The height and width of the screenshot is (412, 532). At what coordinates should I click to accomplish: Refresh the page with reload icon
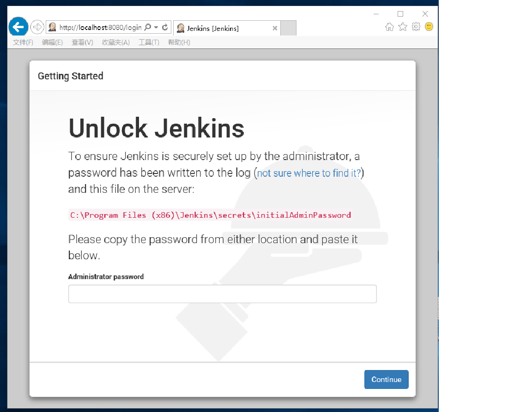165,27
